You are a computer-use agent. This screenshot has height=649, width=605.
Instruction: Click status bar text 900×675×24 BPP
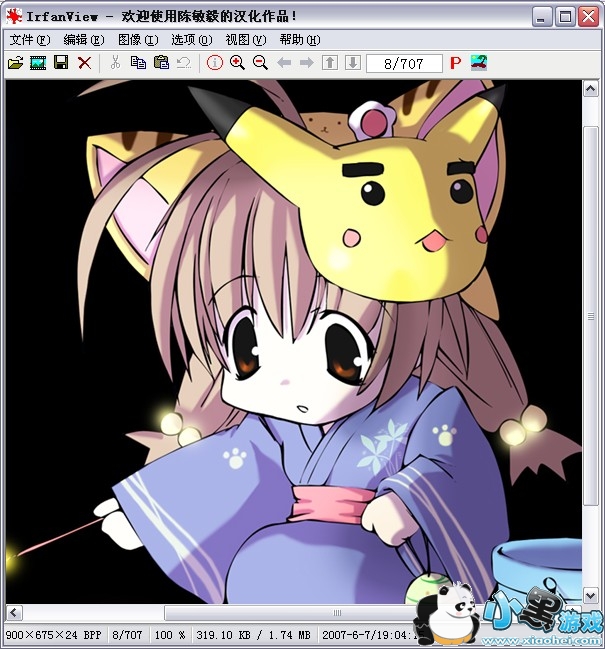54,635
